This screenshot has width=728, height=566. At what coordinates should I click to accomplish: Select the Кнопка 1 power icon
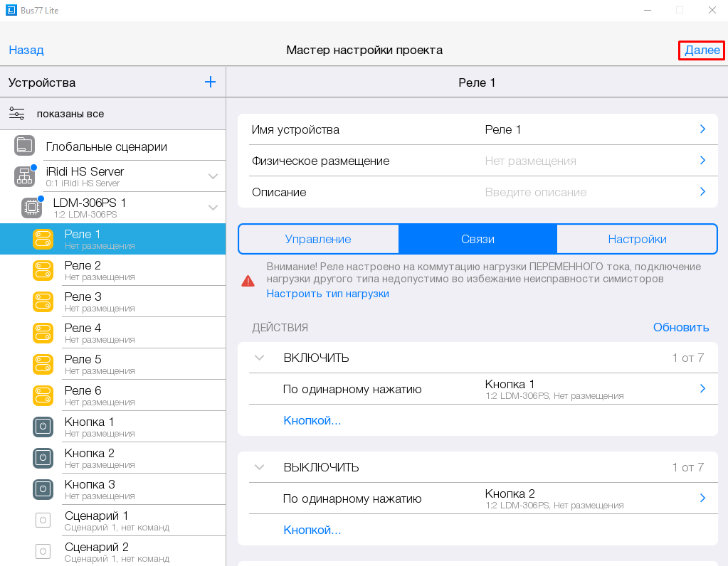click(x=43, y=427)
